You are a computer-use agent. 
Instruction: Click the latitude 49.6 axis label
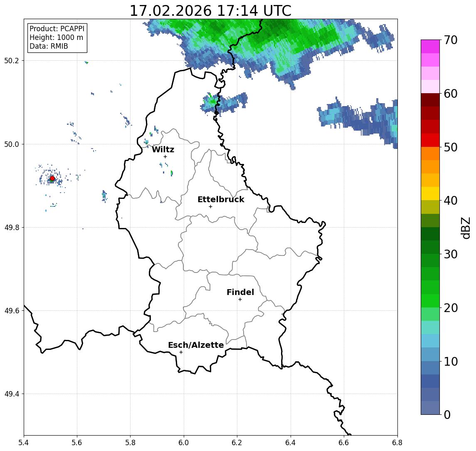click(x=12, y=311)
